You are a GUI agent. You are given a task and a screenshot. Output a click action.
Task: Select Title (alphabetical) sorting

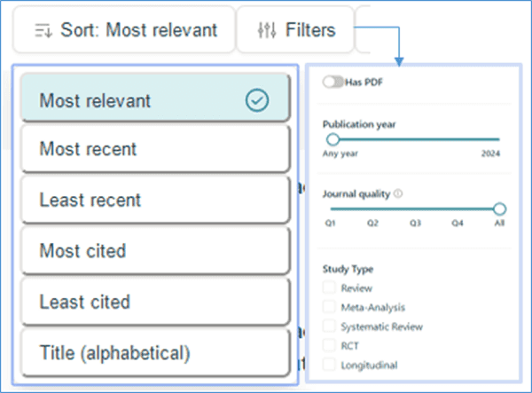156,352
